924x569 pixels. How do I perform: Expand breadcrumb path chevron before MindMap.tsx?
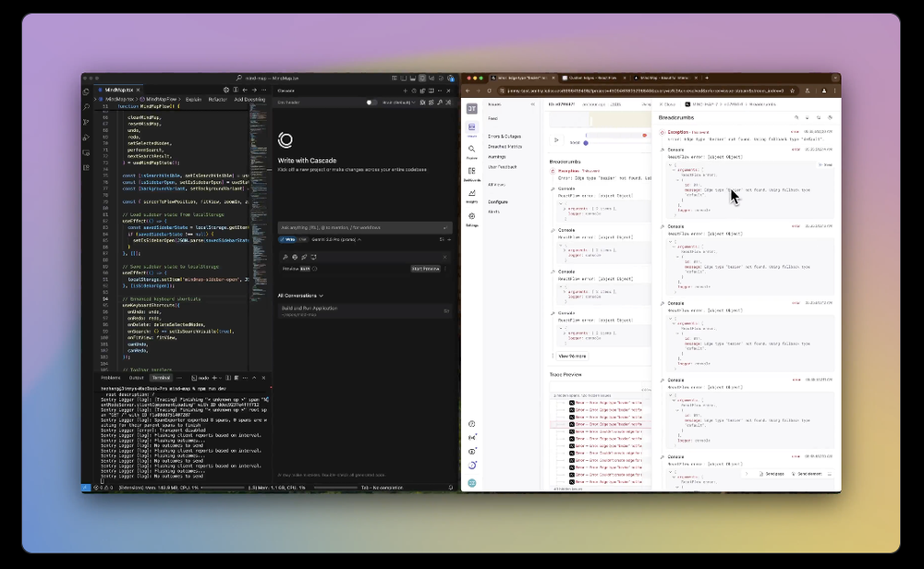click(95, 100)
